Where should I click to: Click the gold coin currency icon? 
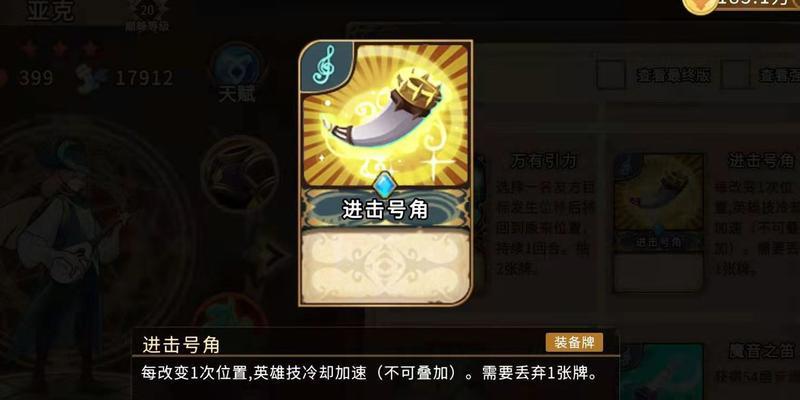point(699,7)
